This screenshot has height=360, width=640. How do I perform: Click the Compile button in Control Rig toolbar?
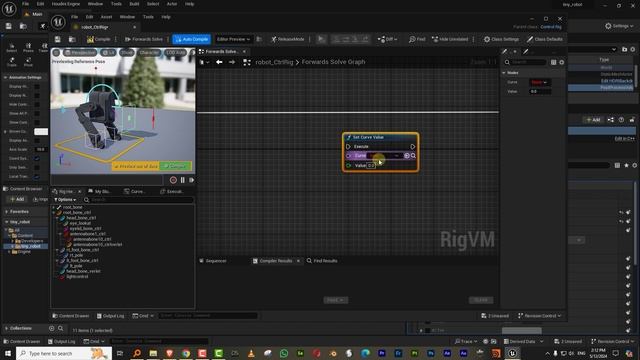click(98, 39)
